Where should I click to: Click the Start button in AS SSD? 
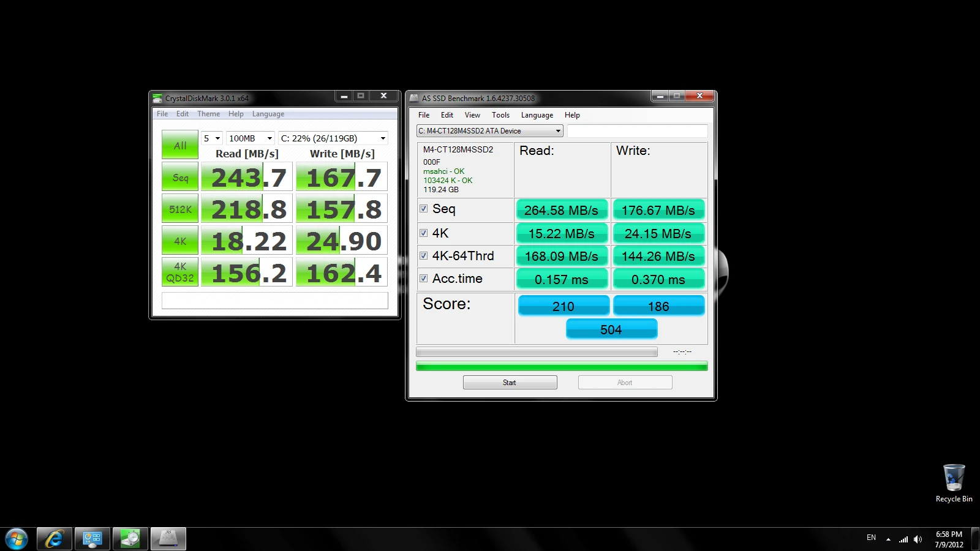point(510,383)
